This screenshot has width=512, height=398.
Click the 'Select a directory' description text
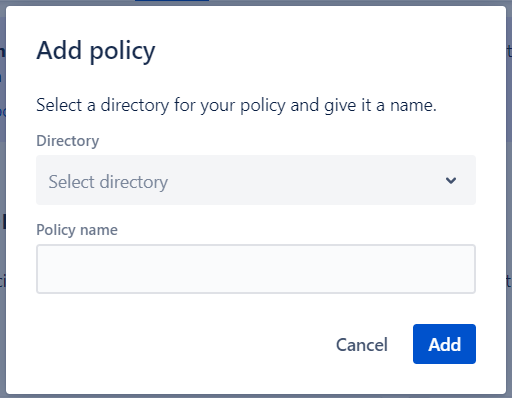point(236,105)
